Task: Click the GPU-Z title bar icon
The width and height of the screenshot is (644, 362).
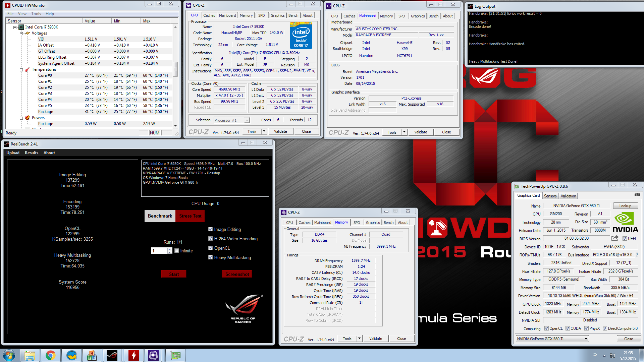Action: click(x=517, y=186)
